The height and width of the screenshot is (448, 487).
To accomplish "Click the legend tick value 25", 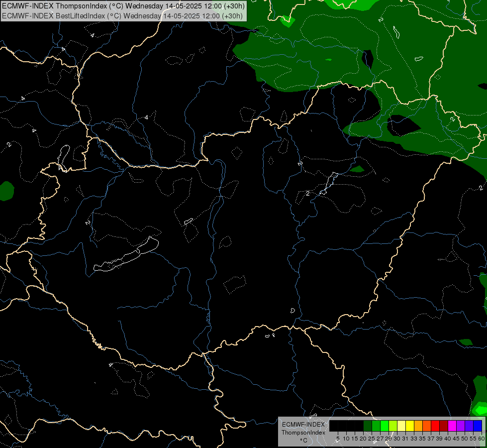I will pos(372,439).
